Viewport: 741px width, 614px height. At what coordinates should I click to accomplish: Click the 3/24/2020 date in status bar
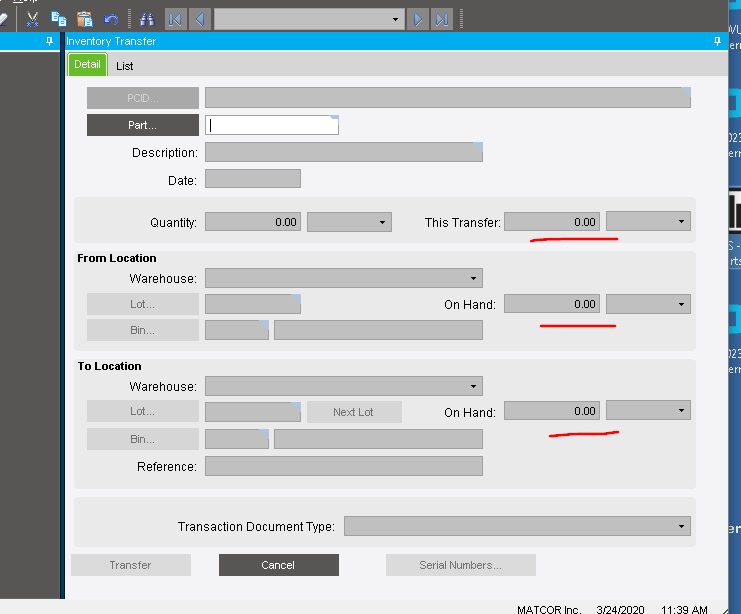tap(620, 610)
